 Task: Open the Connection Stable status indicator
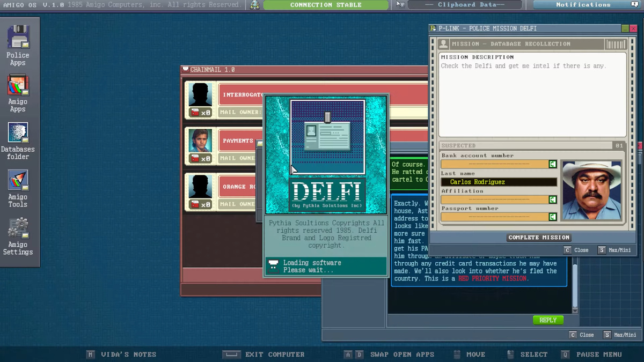pos(326,5)
